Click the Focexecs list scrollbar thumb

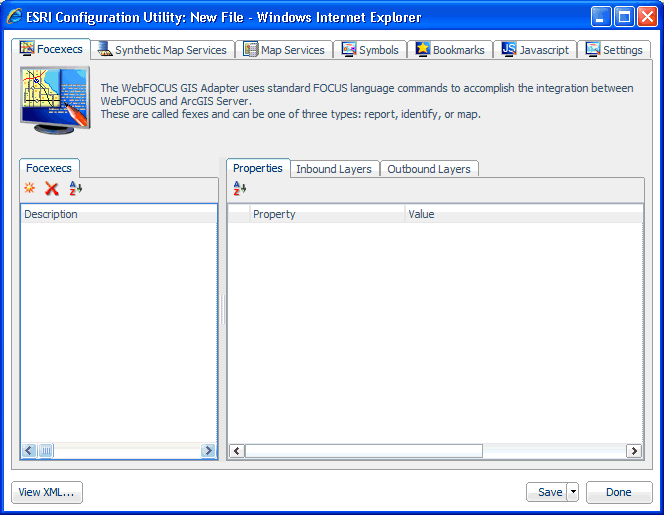coord(46,451)
